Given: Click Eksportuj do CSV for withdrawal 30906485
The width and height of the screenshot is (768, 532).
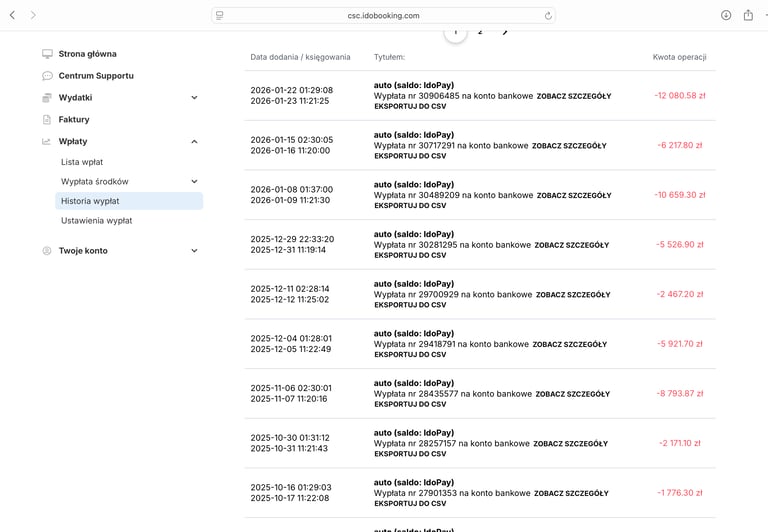Looking at the screenshot, I should [x=410, y=106].
